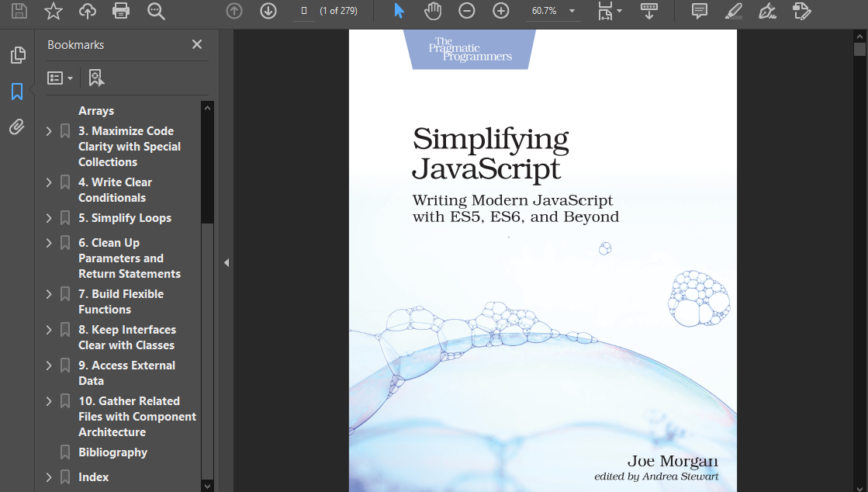Go to previous page arrow
The width and height of the screenshot is (868, 492).
tap(234, 11)
